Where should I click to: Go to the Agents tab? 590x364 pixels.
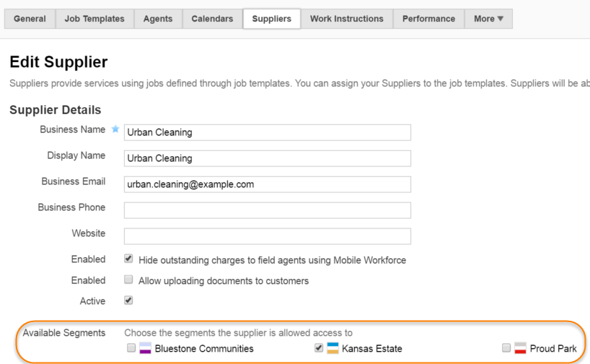click(158, 19)
